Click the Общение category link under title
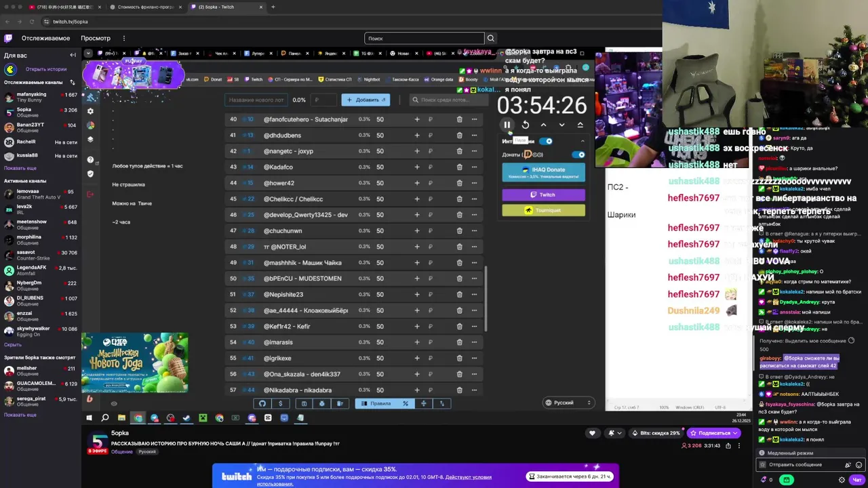Image resolution: width=868 pixels, height=488 pixels. point(122,452)
